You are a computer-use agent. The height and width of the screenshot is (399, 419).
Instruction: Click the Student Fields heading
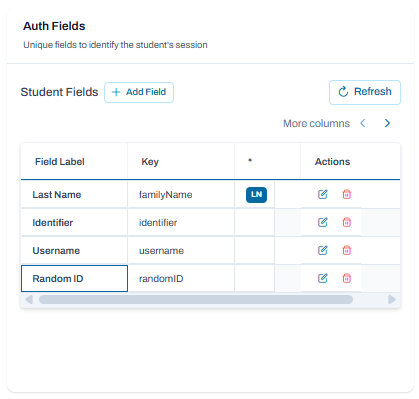point(59,92)
